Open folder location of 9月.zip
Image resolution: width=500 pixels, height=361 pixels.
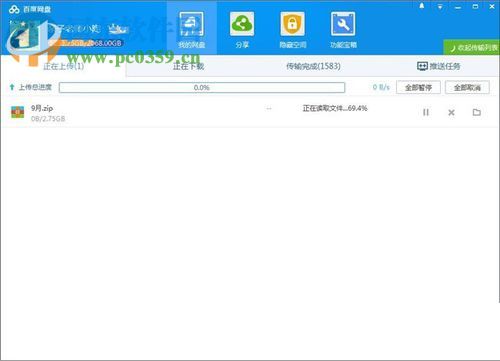tap(477, 112)
